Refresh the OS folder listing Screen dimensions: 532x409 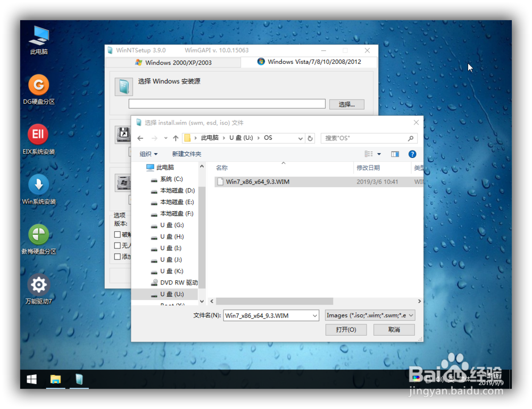coord(310,138)
